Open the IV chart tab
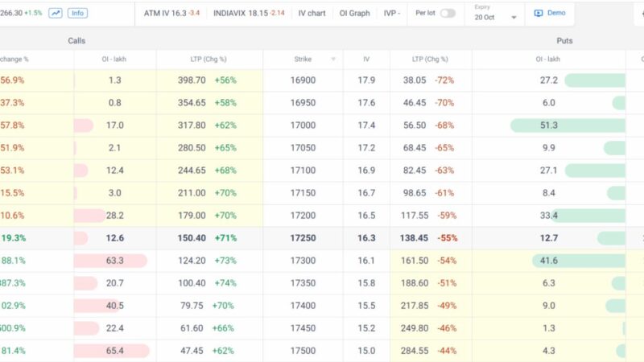644x362 pixels. tap(312, 13)
